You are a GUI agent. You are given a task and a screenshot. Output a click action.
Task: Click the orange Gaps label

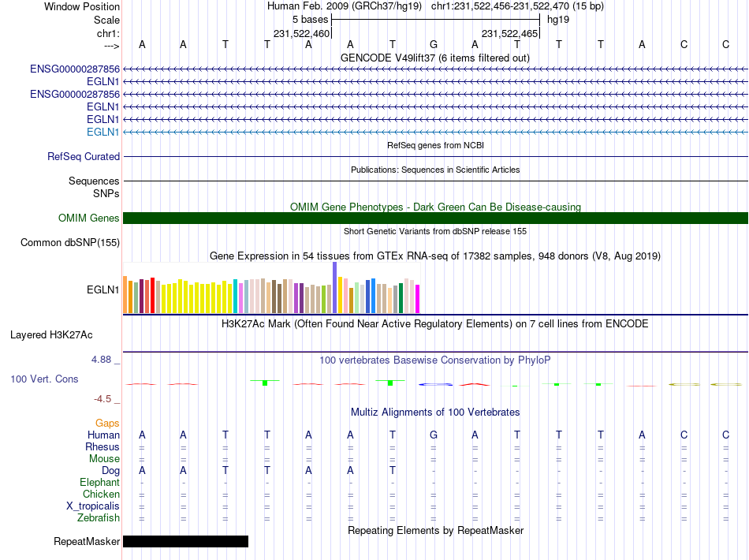(x=107, y=424)
